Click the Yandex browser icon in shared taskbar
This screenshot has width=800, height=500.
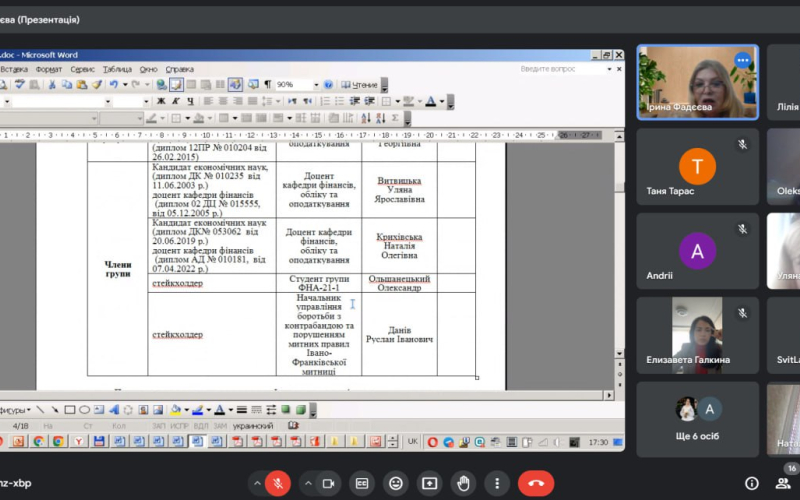coord(79,441)
